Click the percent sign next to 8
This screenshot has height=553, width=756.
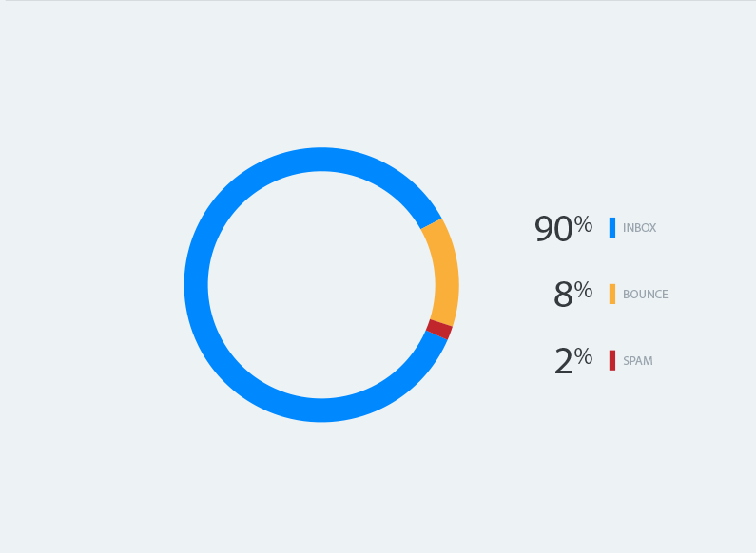583,290
